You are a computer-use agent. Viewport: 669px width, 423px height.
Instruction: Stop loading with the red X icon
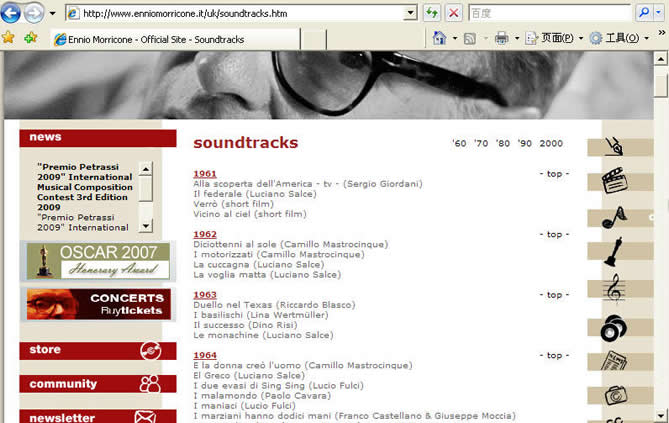click(x=454, y=13)
